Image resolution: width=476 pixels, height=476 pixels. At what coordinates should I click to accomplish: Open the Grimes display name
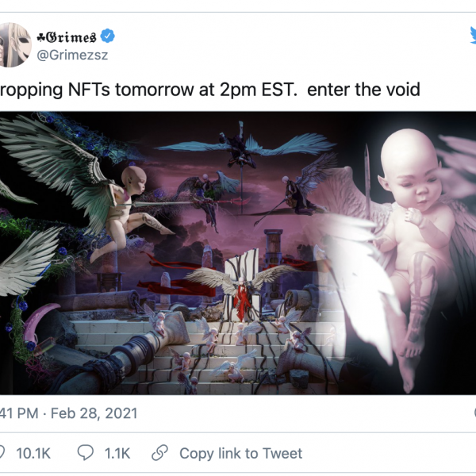pyautogui.click(x=67, y=36)
